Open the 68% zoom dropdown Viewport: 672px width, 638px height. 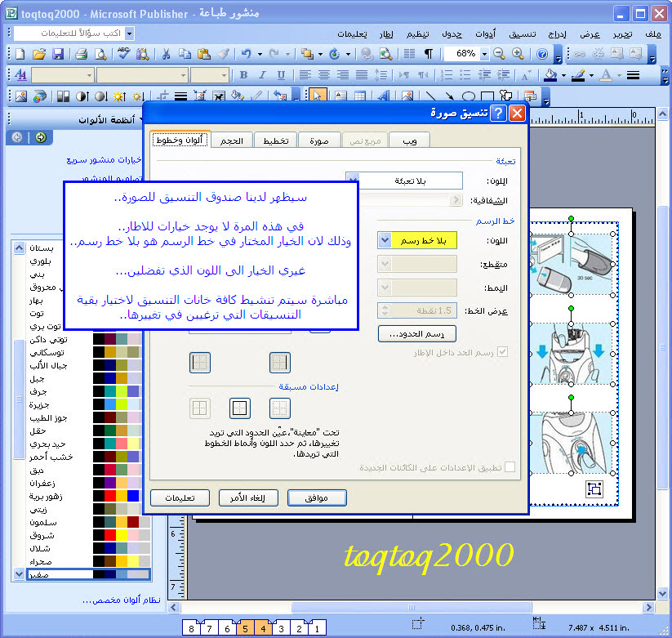[485, 54]
